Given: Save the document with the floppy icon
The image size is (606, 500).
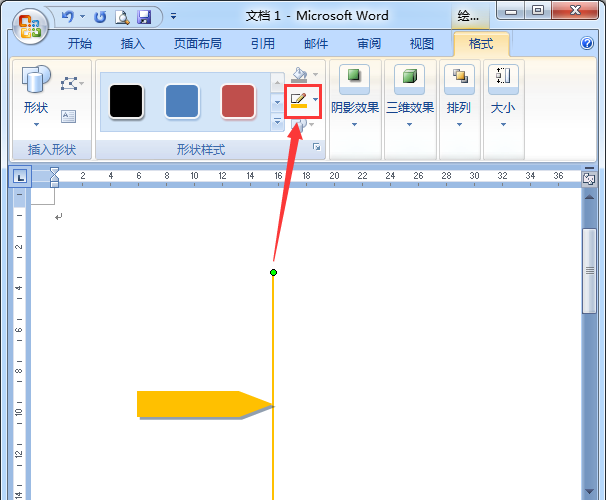Looking at the screenshot, I should [x=144, y=17].
